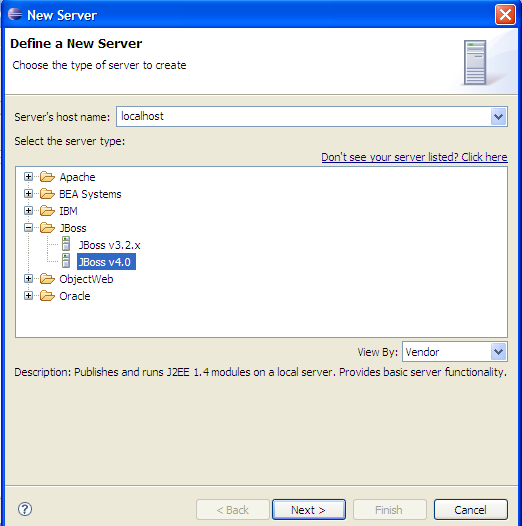Click the BEA Systems folder icon

pos(47,194)
